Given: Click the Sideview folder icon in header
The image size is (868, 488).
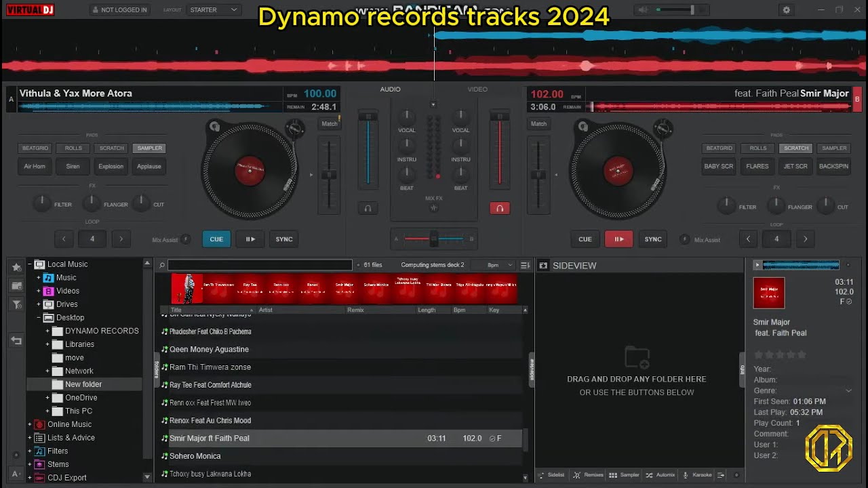Looking at the screenshot, I should (543, 266).
